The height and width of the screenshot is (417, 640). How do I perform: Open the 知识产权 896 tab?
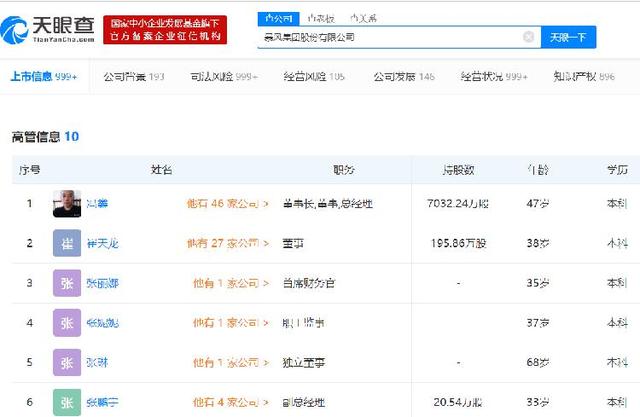click(584, 76)
